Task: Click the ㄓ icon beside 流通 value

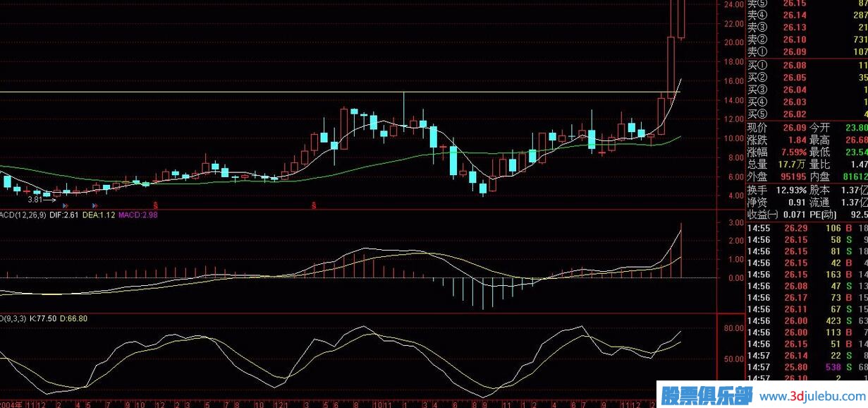Action: pos(863,202)
